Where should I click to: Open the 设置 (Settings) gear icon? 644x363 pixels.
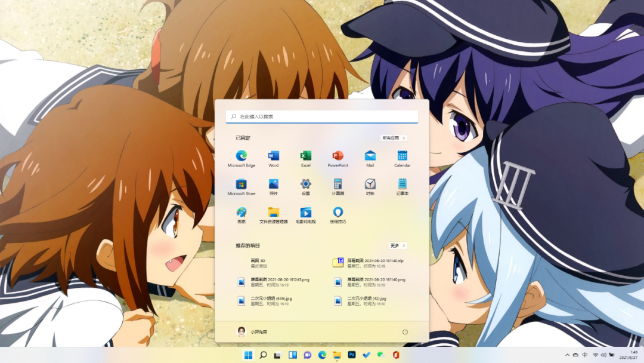tap(306, 184)
